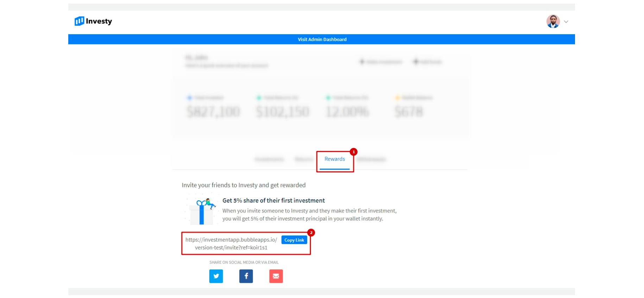Share invite via the Facebook icon
The height and width of the screenshot is (298, 644).
[x=246, y=276]
